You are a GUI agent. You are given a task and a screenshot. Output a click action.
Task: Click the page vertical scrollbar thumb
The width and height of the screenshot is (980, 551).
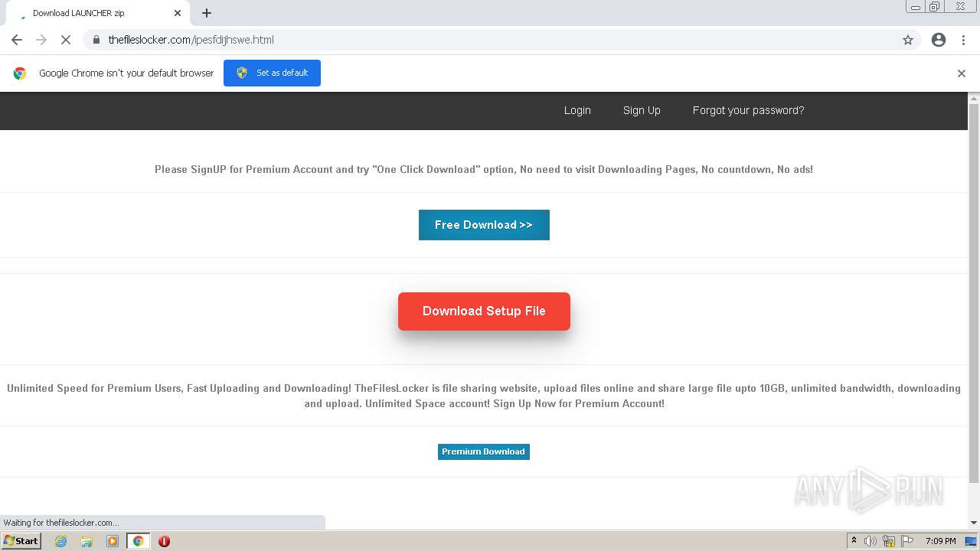point(974,295)
